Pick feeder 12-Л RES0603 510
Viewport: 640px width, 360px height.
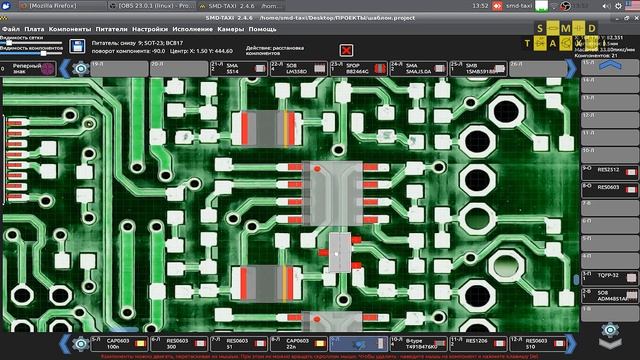pyautogui.click(x=538, y=344)
